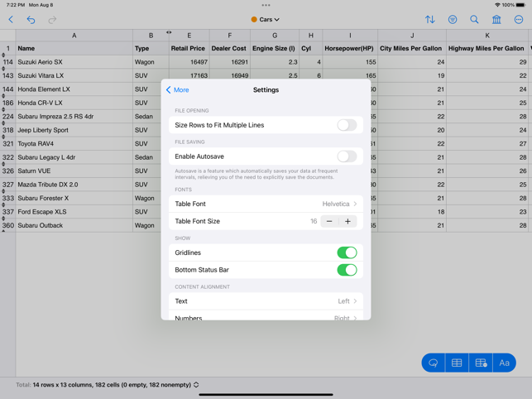Open the library building icon
The width and height of the screenshot is (532, 399).
[496, 19]
